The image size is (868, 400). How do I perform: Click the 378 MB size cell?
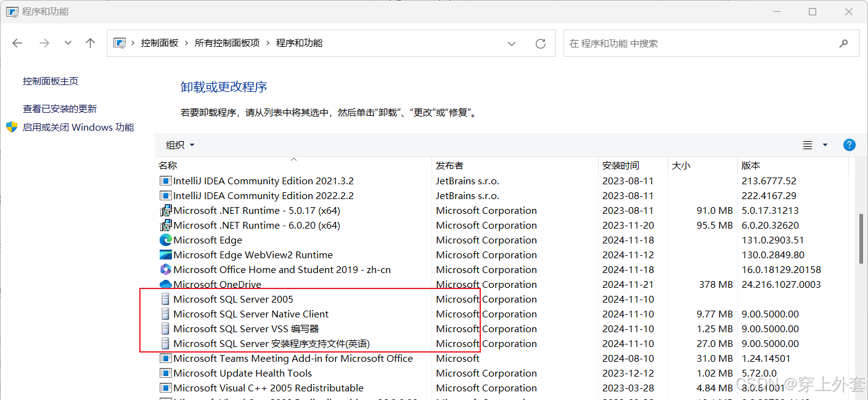point(716,285)
